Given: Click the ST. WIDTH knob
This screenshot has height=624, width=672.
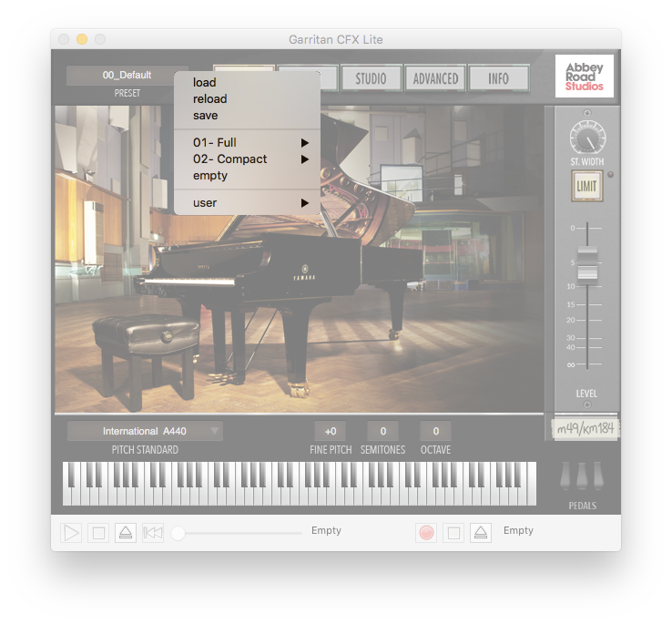Looking at the screenshot, I should tap(587, 138).
